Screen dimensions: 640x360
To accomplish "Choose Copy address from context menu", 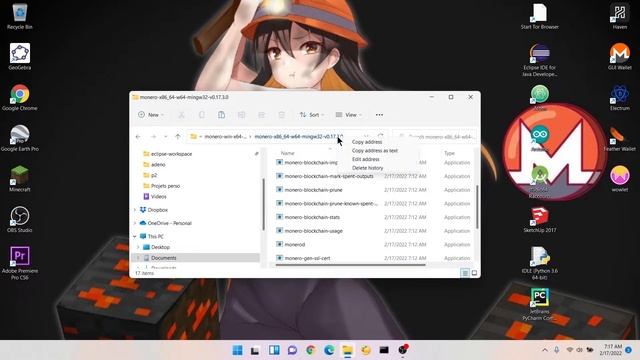I will click(x=367, y=142).
